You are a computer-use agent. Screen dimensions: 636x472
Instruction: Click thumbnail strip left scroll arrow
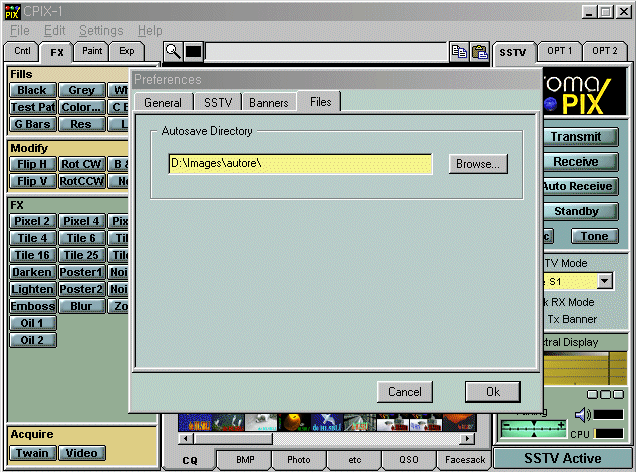pos(185,438)
